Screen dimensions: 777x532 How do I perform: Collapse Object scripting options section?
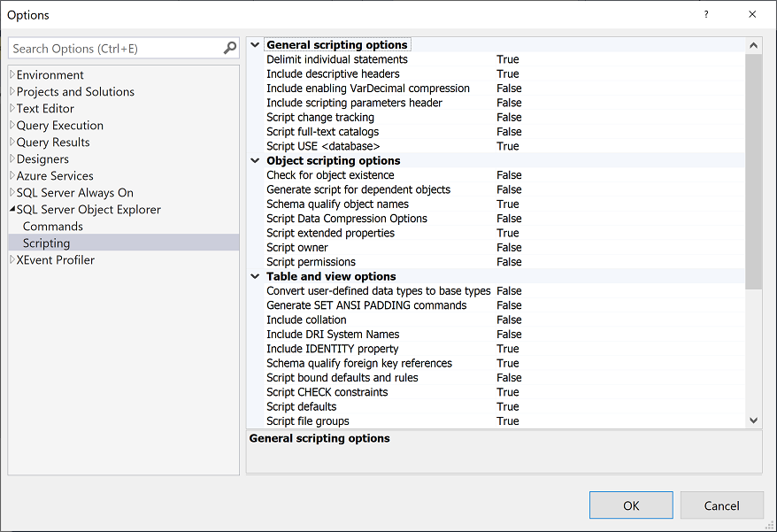click(255, 160)
